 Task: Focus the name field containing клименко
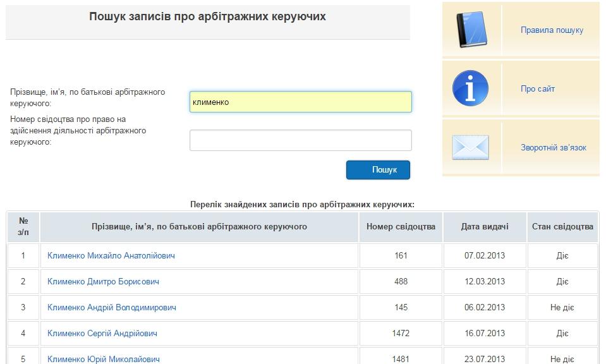pyautogui.click(x=300, y=102)
